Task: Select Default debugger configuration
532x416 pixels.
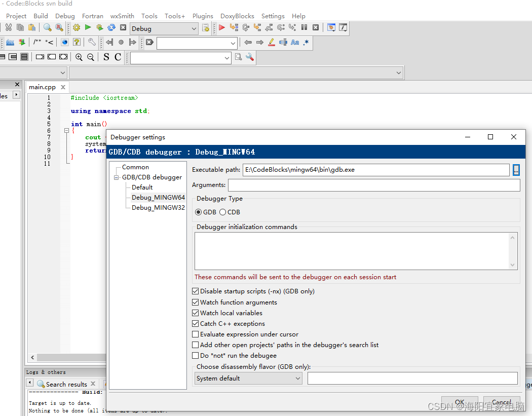Action: tap(142, 187)
